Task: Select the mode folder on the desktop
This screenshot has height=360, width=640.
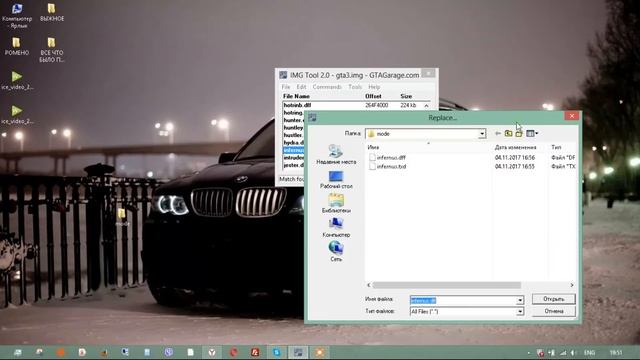Action: click(122, 217)
